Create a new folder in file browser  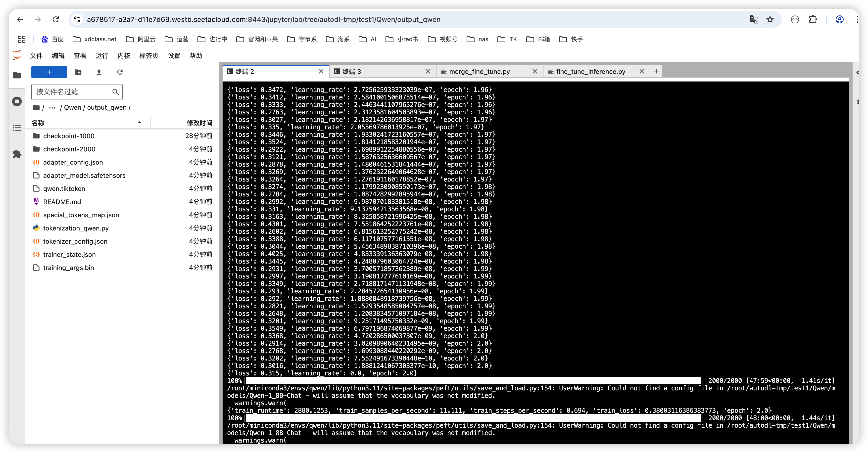[78, 72]
